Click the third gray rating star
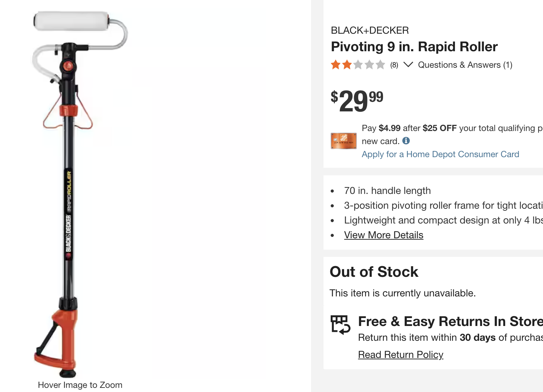Image resolution: width=543 pixels, height=392 pixels. (358, 65)
